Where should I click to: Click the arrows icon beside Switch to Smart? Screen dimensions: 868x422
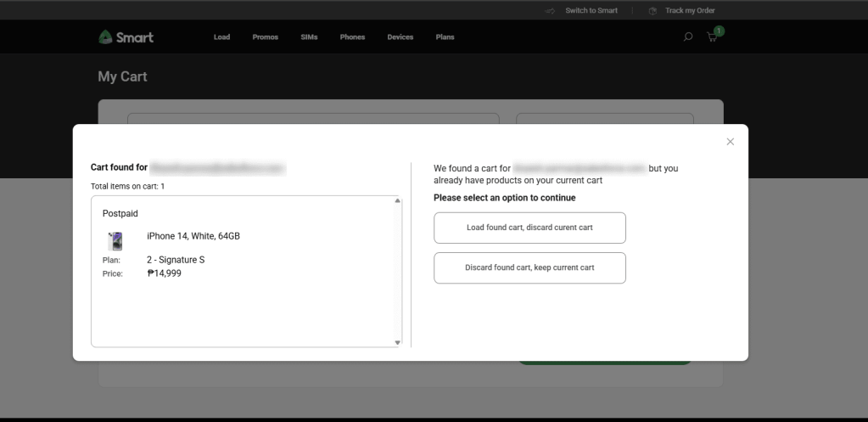tap(550, 10)
